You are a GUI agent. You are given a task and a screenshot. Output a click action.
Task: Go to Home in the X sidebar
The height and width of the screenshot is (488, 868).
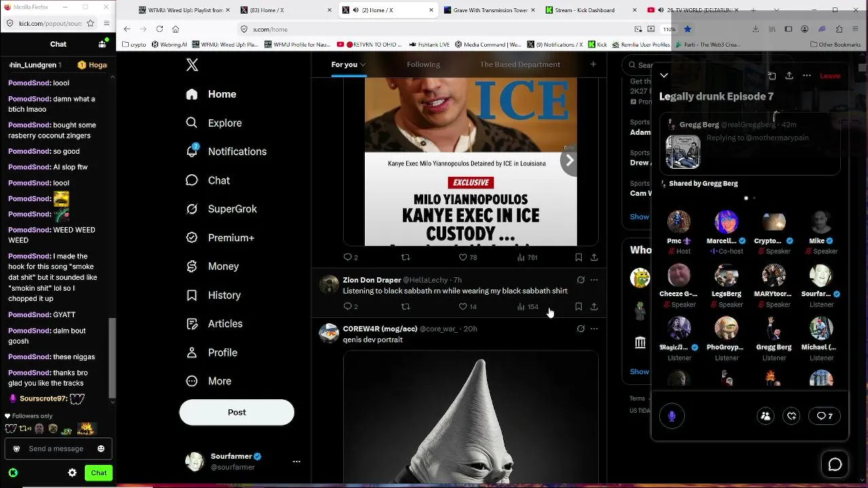[x=211, y=94]
